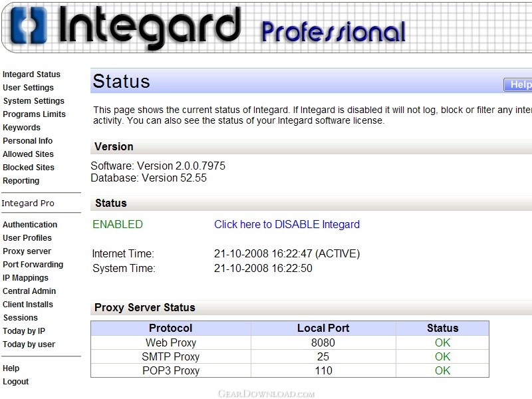Click the Local Port column header

coord(323,328)
